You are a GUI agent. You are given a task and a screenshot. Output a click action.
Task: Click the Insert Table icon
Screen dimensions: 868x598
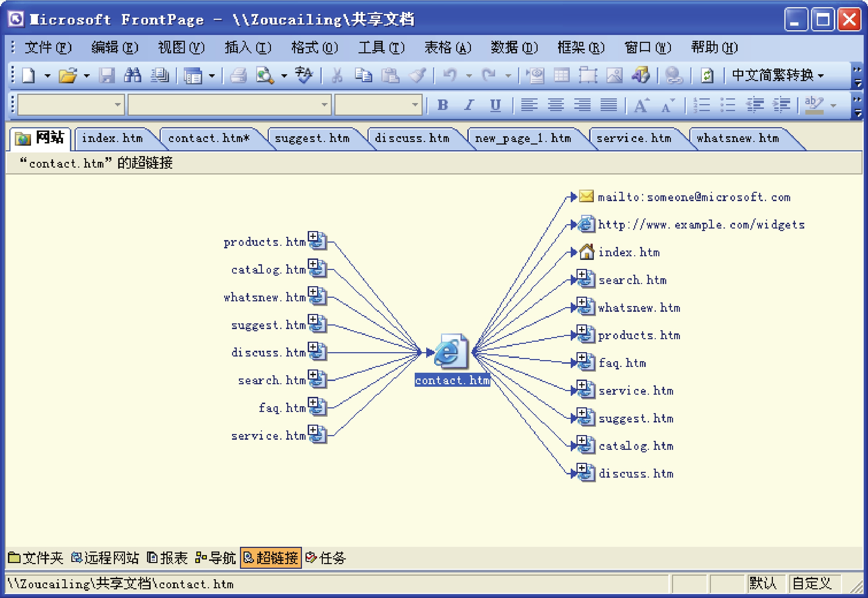(562, 76)
